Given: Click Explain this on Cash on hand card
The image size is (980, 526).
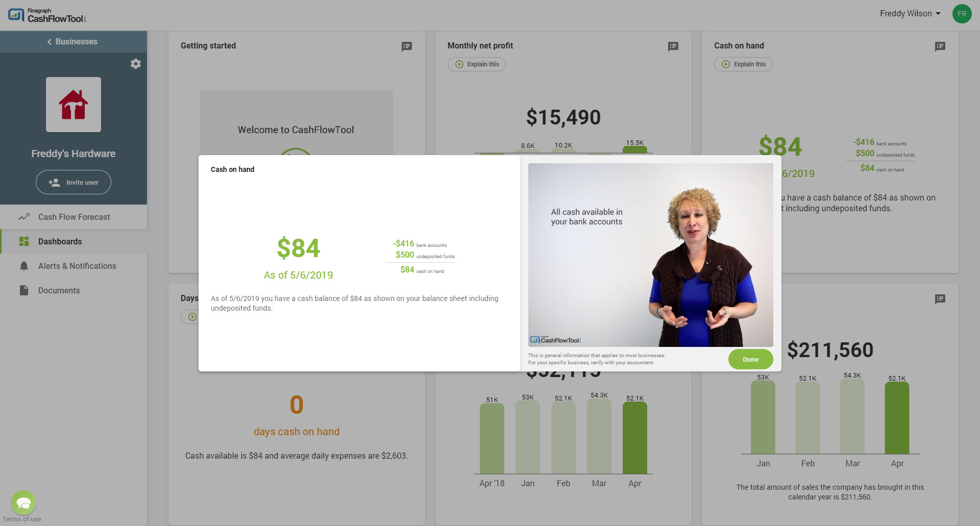Looking at the screenshot, I should [x=743, y=64].
